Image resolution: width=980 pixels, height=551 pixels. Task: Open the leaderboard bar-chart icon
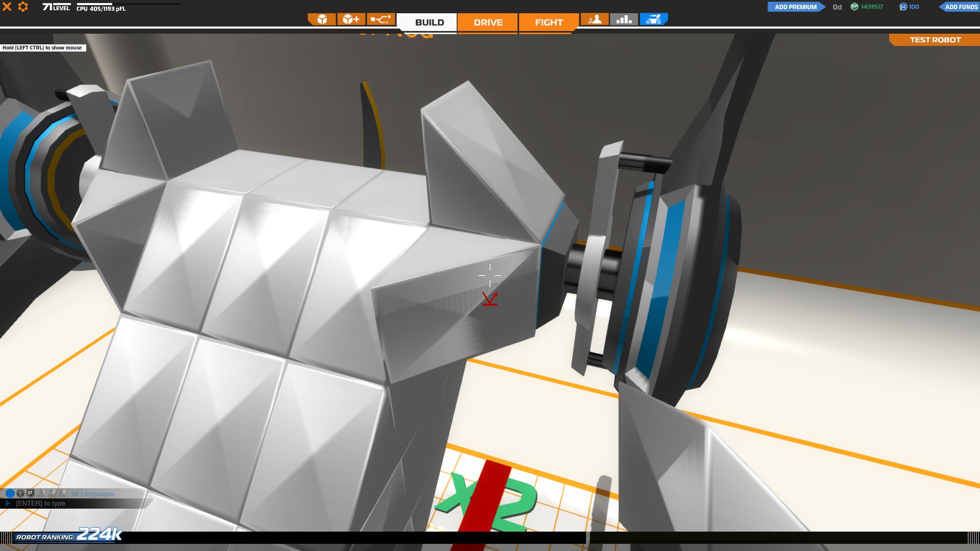[x=624, y=19]
